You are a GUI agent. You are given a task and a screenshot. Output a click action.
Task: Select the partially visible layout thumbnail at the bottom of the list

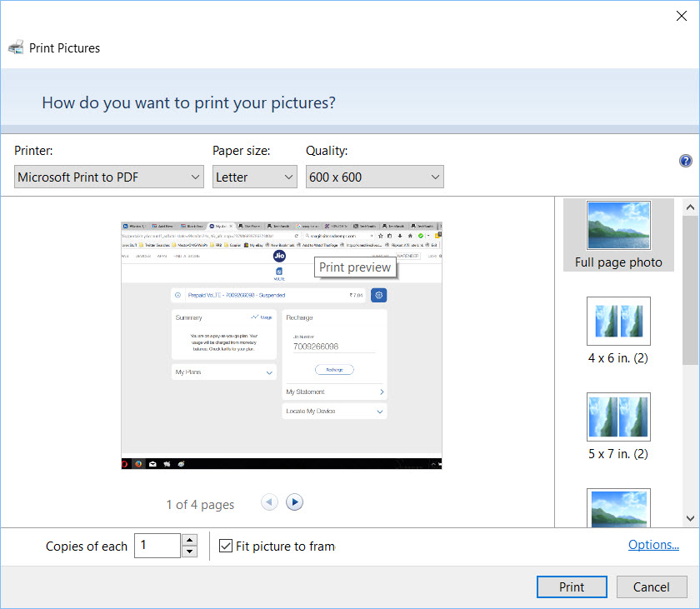(618, 507)
